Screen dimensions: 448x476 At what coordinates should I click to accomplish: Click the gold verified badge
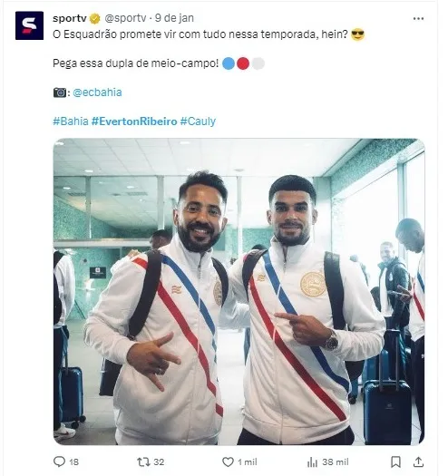click(94, 19)
